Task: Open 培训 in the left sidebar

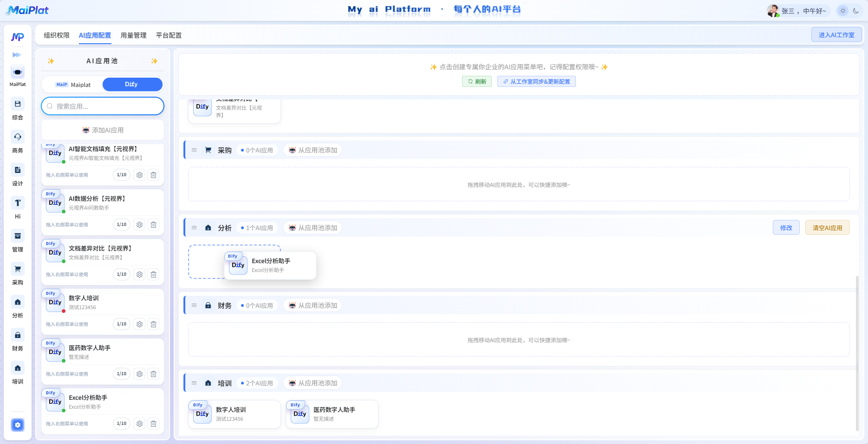Action: point(18,373)
